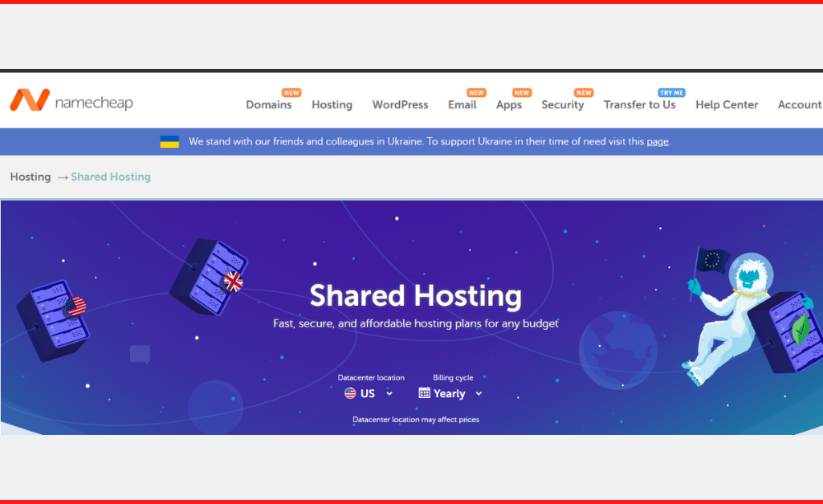
Task: Go to Hosting breadcrumb
Action: pos(31,177)
